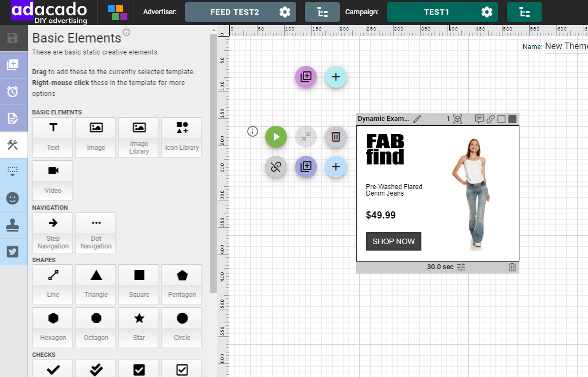Click the $49.99 price text
This screenshot has height=377, width=588.
(381, 215)
